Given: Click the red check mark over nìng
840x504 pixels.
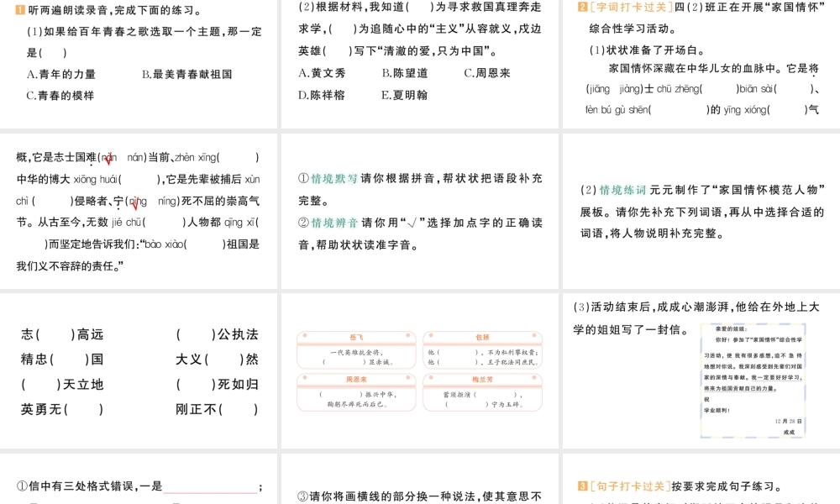Looking at the screenshot, I should click(135, 203).
